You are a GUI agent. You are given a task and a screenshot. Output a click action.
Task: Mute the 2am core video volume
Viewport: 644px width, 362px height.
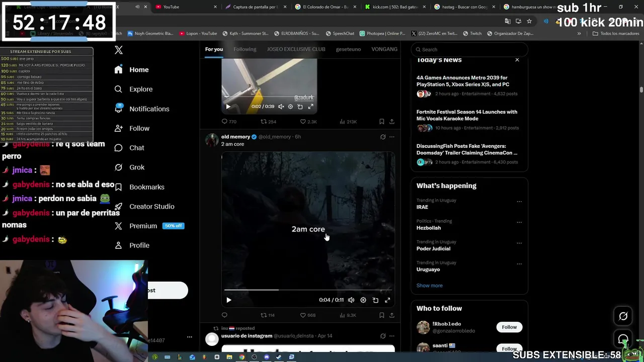click(x=351, y=300)
